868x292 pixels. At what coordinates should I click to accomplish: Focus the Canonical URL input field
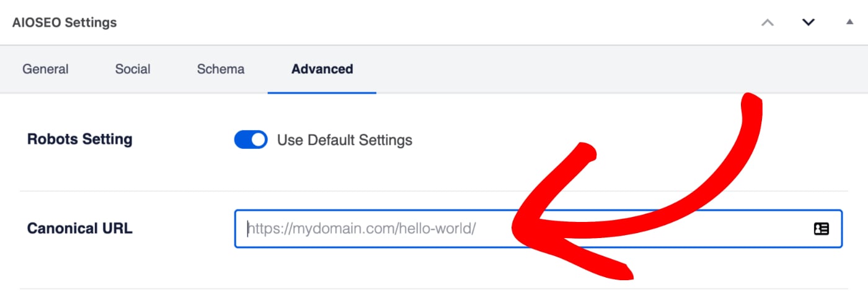click(x=538, y=229)
